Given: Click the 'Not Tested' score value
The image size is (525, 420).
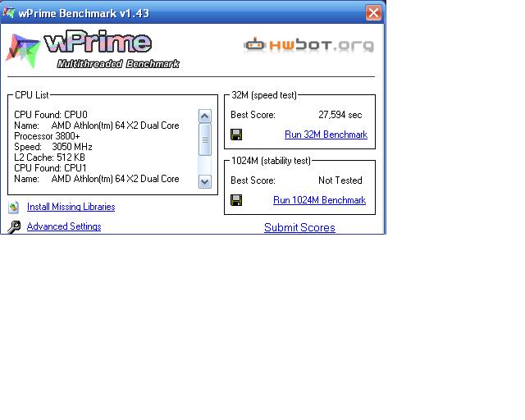Looking at the screenshot, I should click(340, 180).
